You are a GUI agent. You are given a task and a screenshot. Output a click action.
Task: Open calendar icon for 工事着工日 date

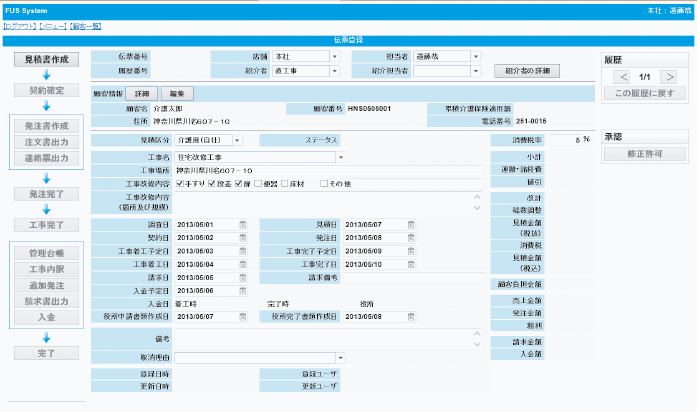pyautogui.click(x=243, y=264)
